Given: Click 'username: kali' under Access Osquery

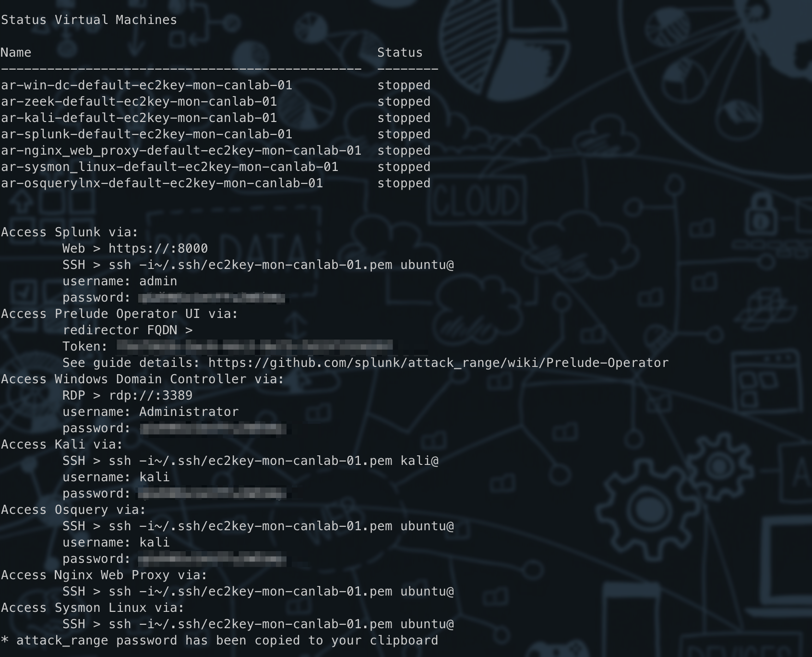Looking at the screenshot, I should (x=116, y=542).
